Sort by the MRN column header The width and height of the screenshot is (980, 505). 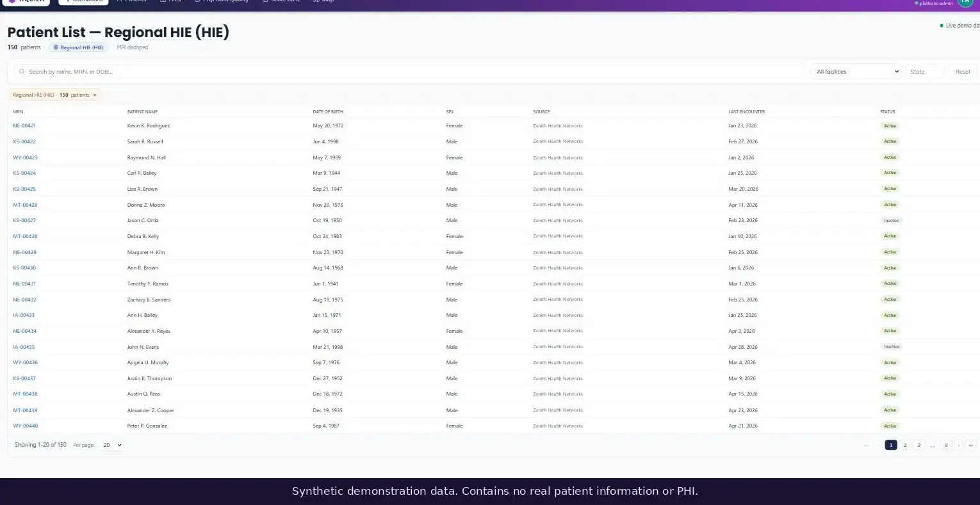[18, 112]
